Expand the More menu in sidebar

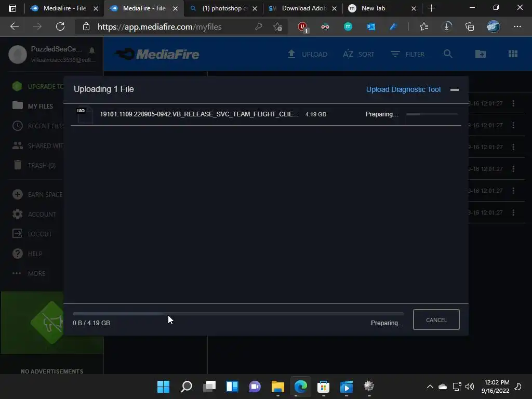[x=29, y=273]
